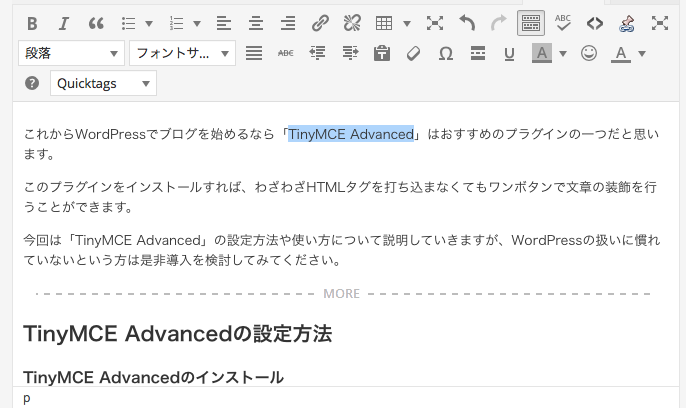Click the p element path in status bar
The image size is (686, 408).
27,398
